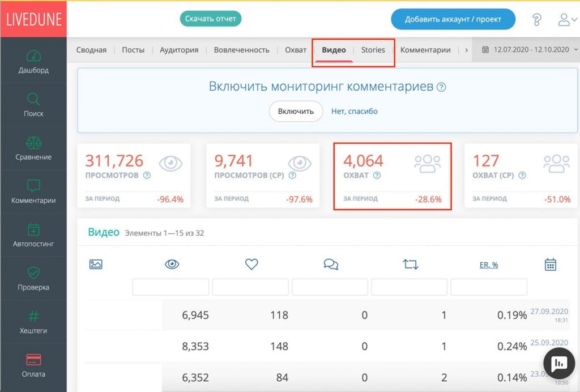Select the Поиск sidebar icon

(x=33, y=104)
